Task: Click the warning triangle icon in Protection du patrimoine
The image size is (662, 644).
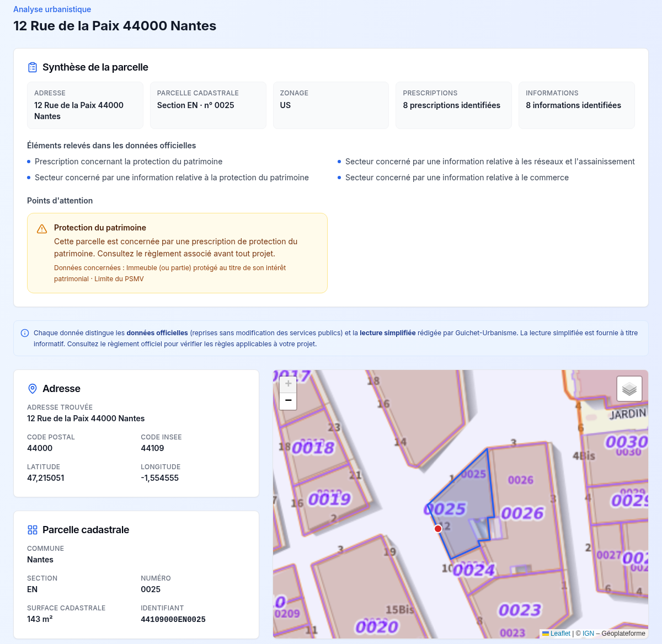Action: click(42, 229)
